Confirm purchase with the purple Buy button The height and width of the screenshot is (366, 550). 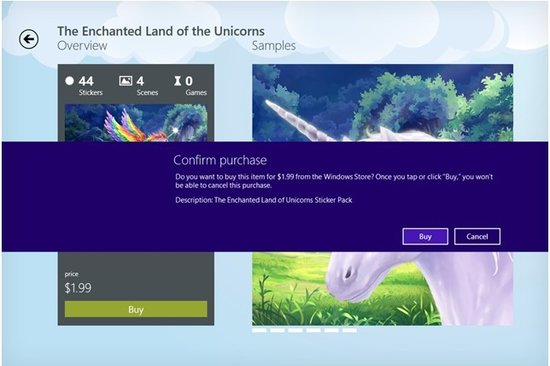pyautogui.click(x=425, y=237)
